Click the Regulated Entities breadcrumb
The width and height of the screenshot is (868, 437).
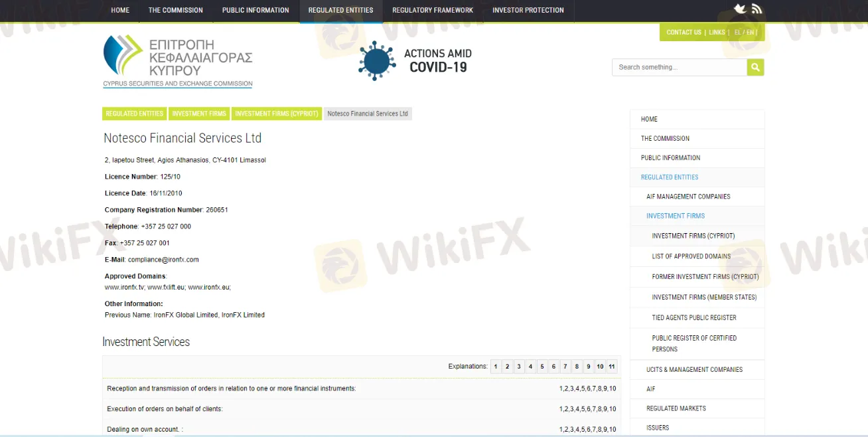(134, 114)
